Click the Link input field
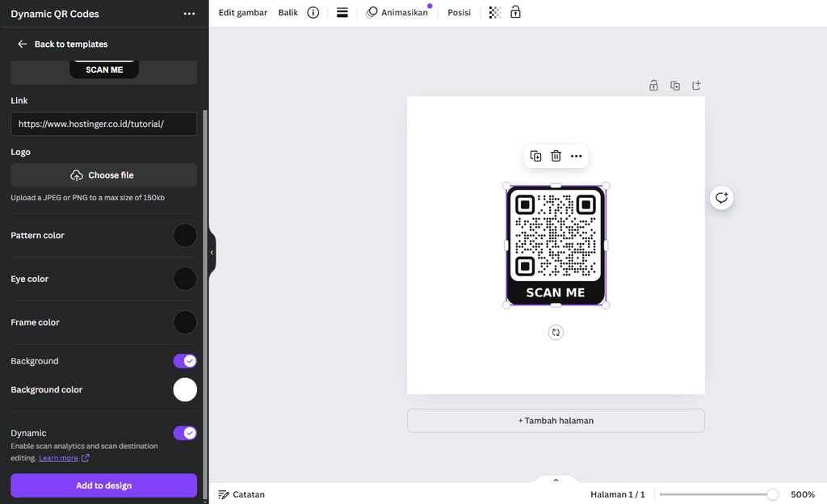Viewport: 827px width, 504px height. pos(103,124)
